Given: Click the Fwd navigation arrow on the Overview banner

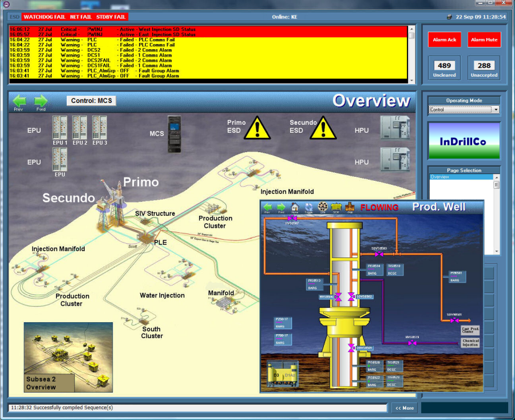Looking at the screenshot, I should [40, 102].
